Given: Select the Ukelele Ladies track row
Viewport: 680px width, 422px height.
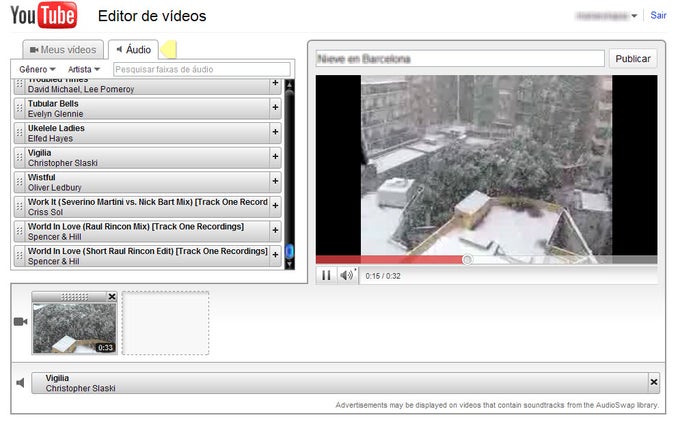Looking at the screenshot, I should (147, 133).
